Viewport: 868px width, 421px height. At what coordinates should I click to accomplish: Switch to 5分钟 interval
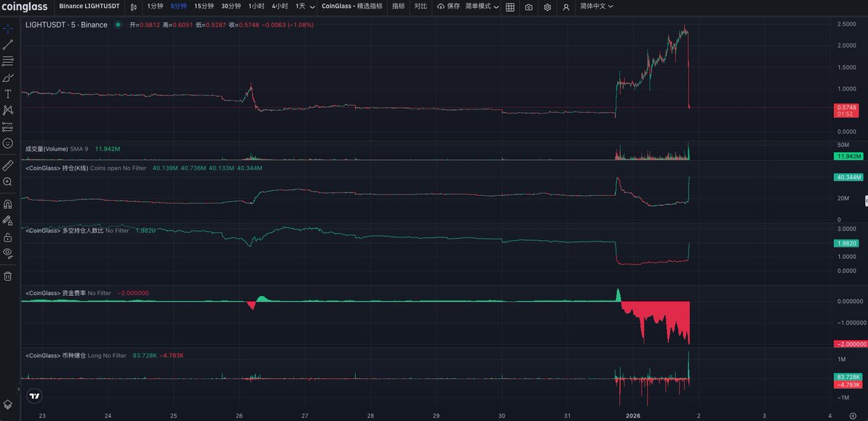click(x=179, y=7)
